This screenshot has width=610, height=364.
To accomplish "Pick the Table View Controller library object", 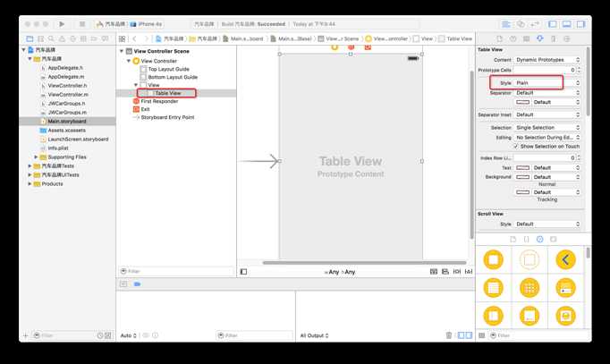I will click(x=493, y=288).
